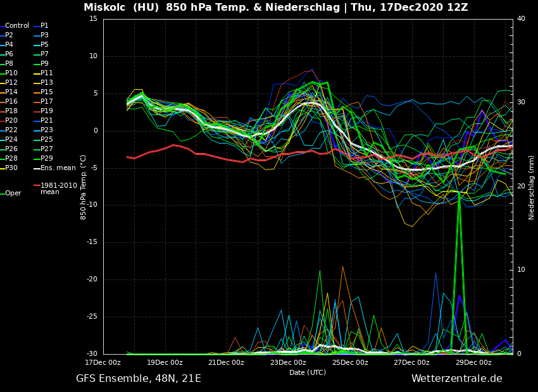Select the P21 legend entry
This screenshot has width=538, height=392.
47,121
